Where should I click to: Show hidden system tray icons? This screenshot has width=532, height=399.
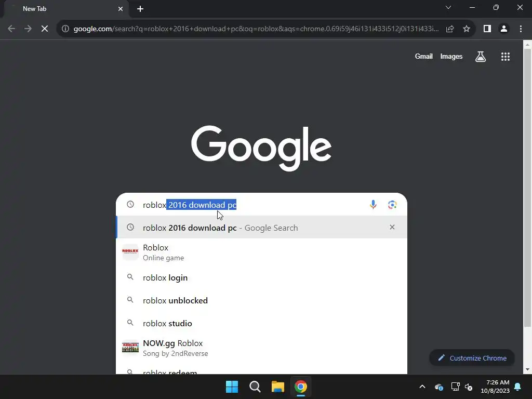[x=422, y=387]
